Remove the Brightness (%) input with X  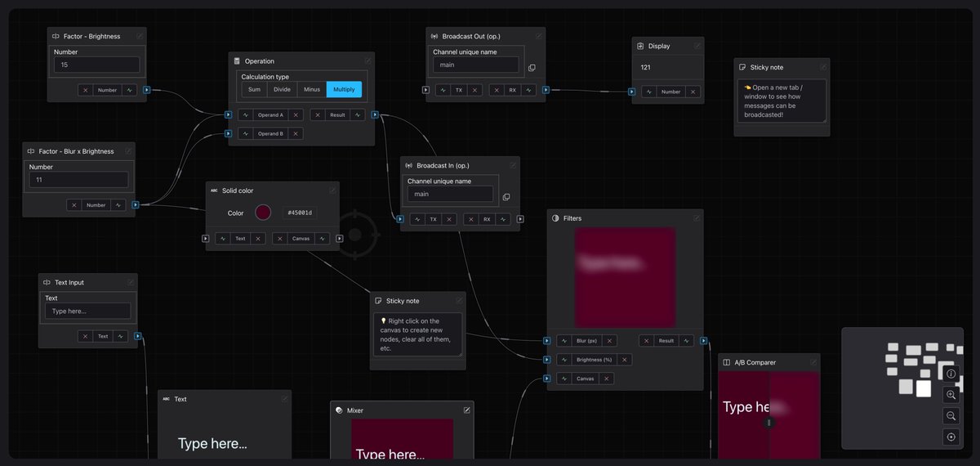[625, 360]
